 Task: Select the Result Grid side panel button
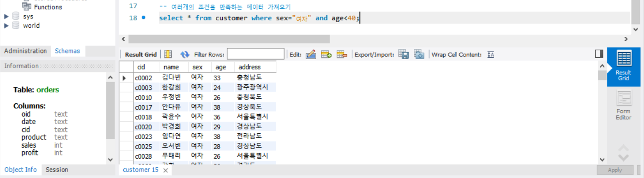(623, 67)
